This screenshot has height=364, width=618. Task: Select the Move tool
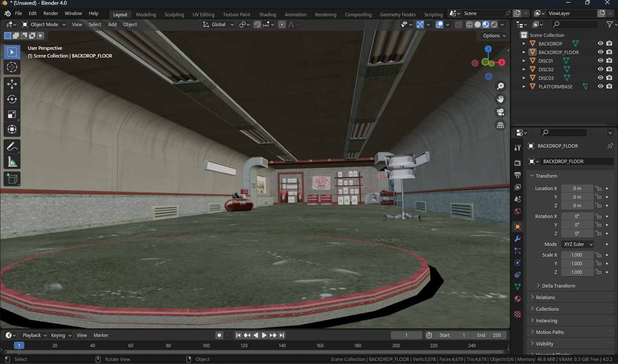point(12,84)
